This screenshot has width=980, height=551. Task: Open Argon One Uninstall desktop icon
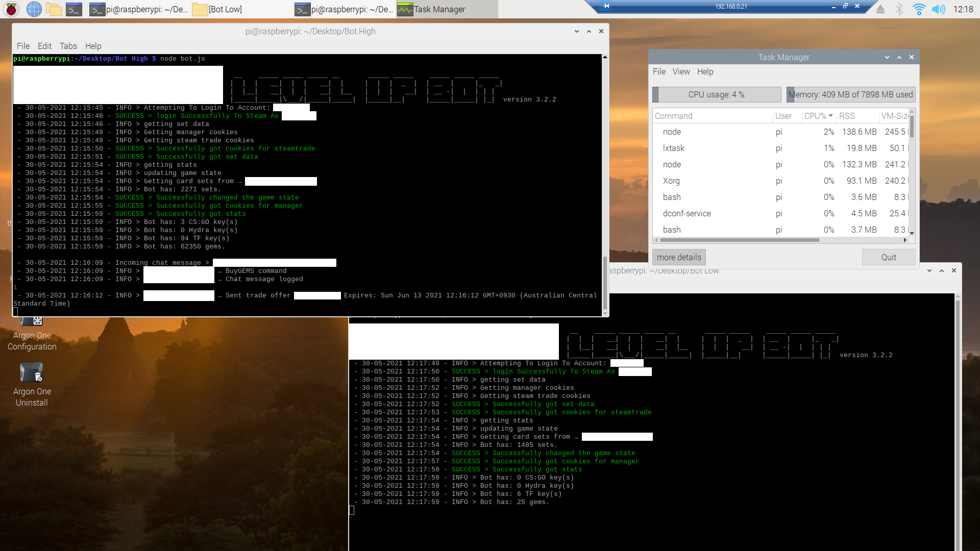pyautogui.click(x=32, y=385)
